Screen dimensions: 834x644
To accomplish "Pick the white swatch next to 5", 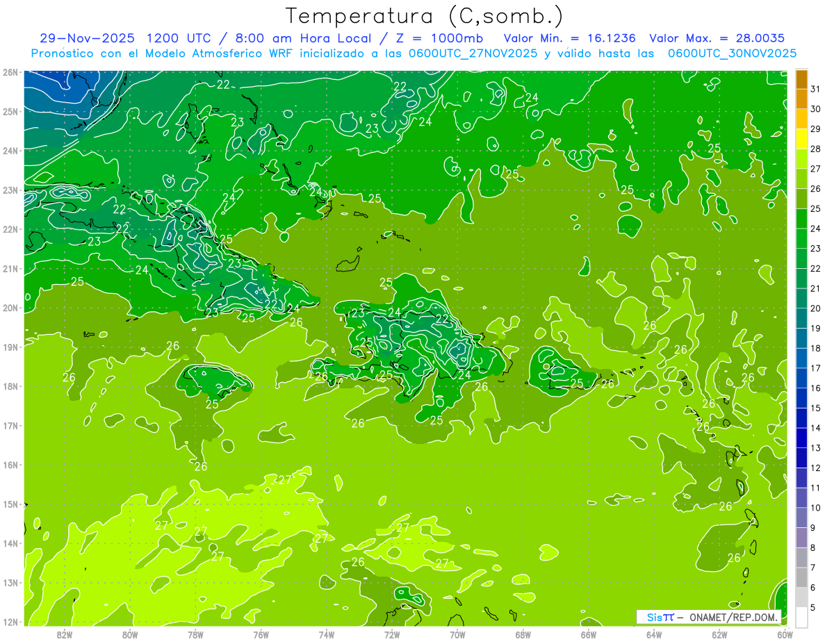I will (801, 616).
